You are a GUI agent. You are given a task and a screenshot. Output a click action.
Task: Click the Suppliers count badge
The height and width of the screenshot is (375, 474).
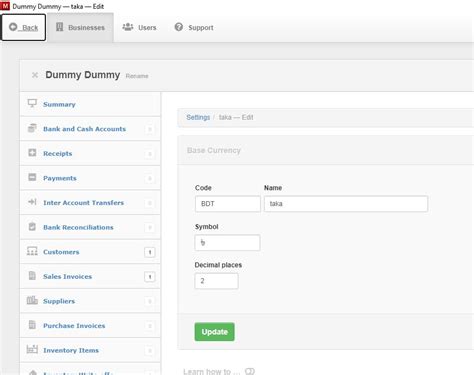(150, 302)
